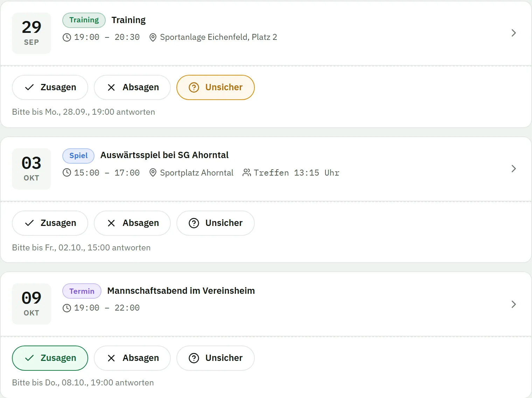Click the deadline Bitte bis Mo., 28.09., 19:00 antworten

(84, 112)
